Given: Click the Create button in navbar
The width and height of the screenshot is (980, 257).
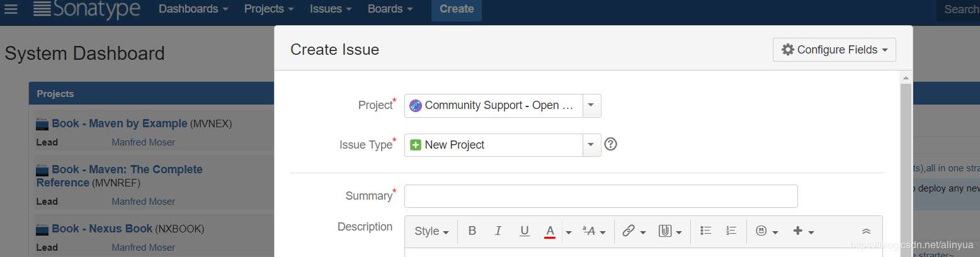Looking at the screenshot, I should click(457, 9).
